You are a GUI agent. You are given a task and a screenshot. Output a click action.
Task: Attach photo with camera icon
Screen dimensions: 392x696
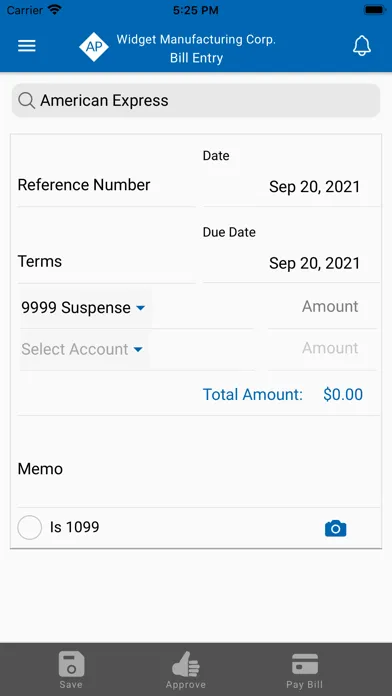pos(336,528)
